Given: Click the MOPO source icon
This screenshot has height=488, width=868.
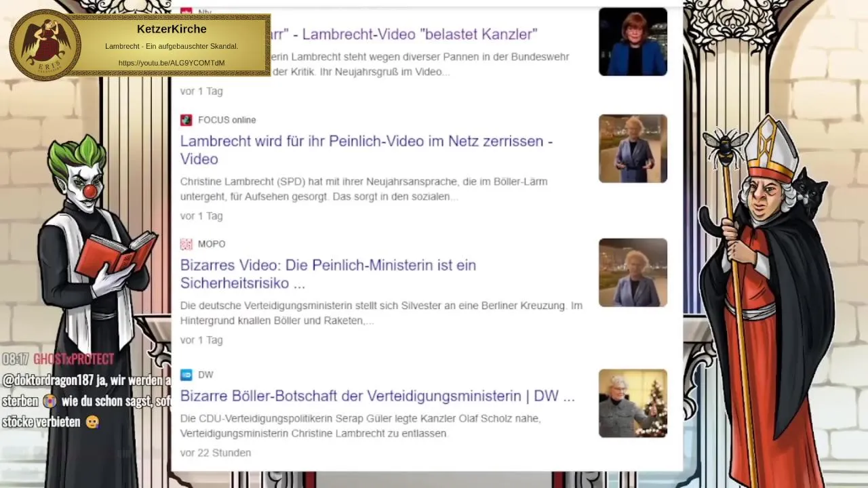Looking at the screenshot, I should (186, 244).
